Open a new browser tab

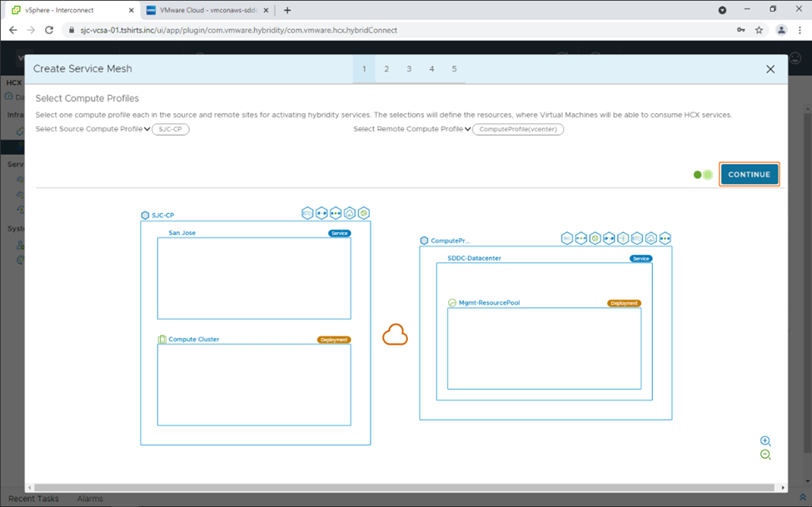(287, 10)
